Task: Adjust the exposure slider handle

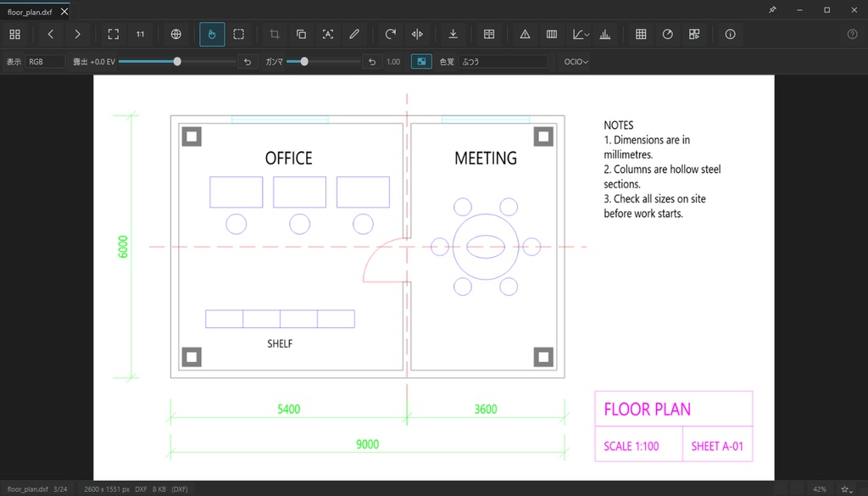Action: click(x=177, y=61)
